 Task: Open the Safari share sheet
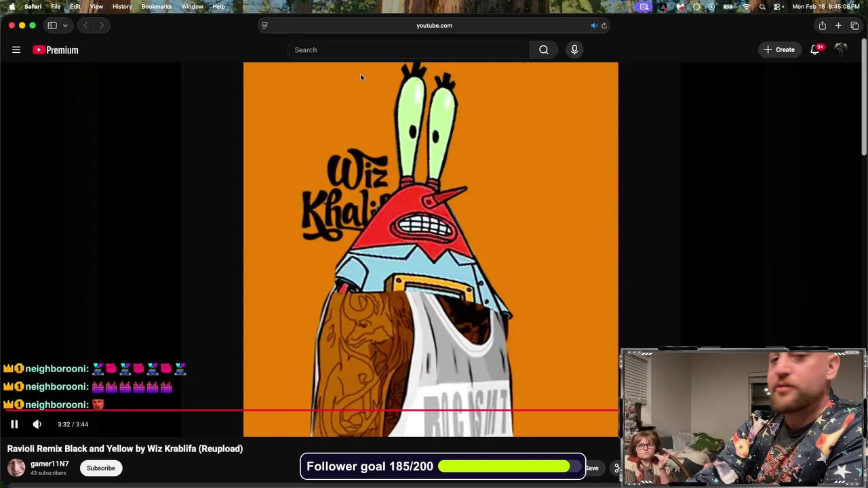[x=822, y=25]
